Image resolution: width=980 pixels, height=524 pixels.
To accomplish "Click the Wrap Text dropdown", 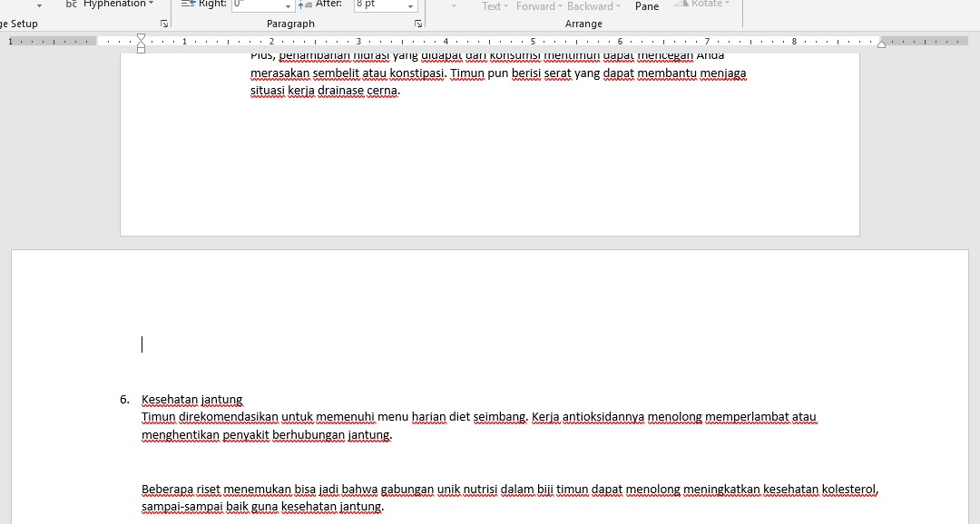I will (495, 6).
